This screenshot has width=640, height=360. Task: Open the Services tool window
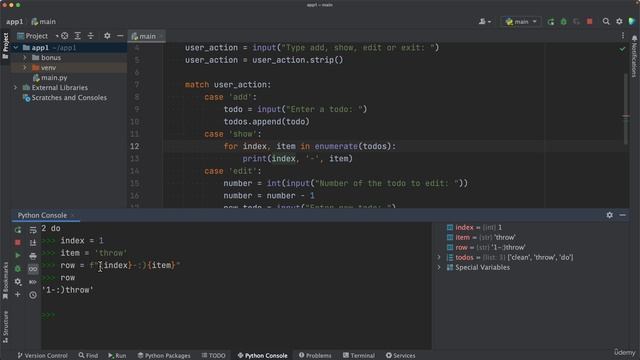point(400,356)
